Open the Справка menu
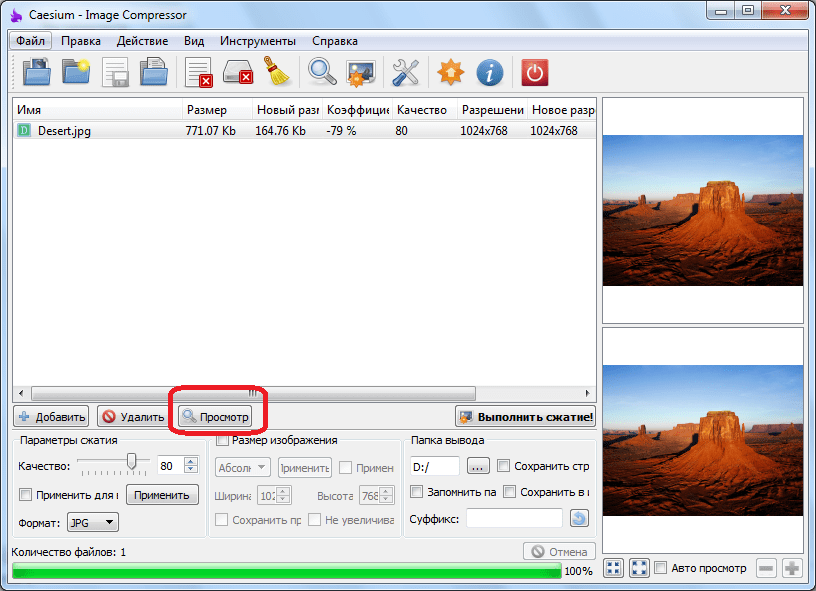Image resolution: width=816 pixels, height=591 pixels. tap(335, 41)
